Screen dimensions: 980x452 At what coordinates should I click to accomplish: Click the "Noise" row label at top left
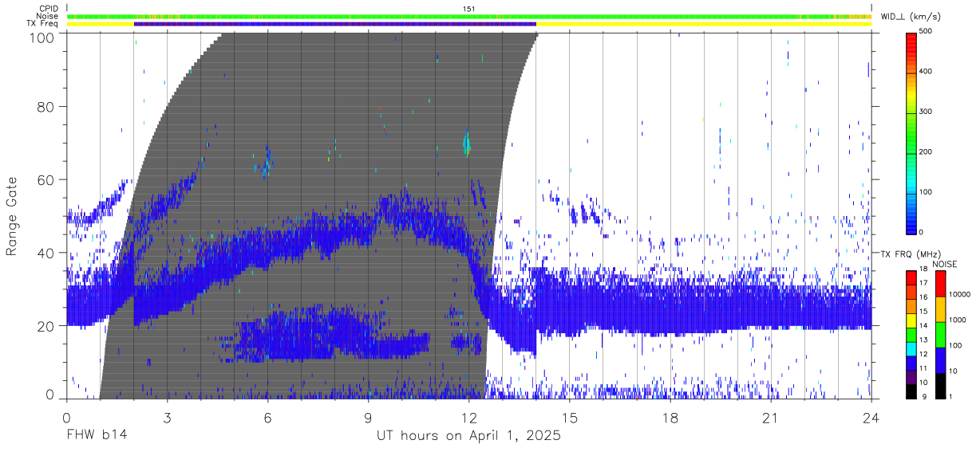tap(49, 16)
